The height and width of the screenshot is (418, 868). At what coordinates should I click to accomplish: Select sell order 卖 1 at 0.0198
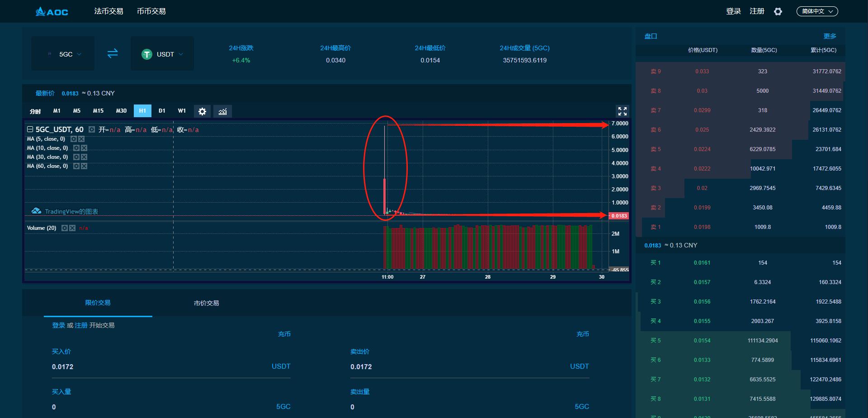pos(741,227)
